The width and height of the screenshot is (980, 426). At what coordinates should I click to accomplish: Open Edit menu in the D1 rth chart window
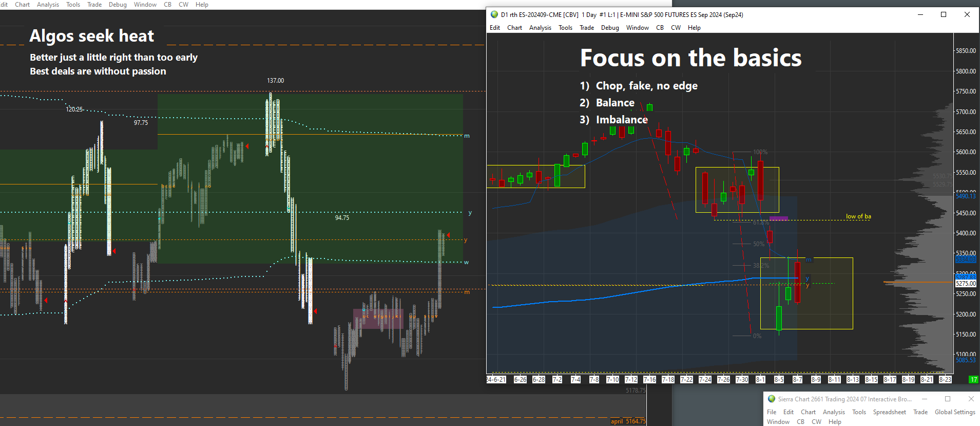pyautogui.click(x=495, y=28)
